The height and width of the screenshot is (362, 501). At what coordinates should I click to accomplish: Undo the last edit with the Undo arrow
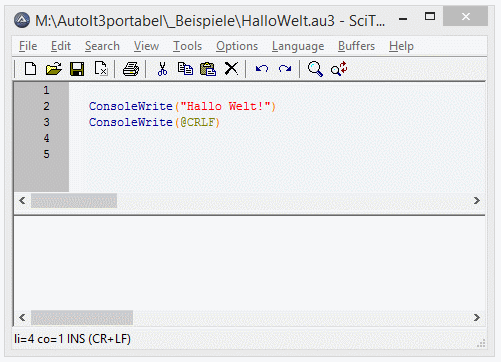point(262,69)
